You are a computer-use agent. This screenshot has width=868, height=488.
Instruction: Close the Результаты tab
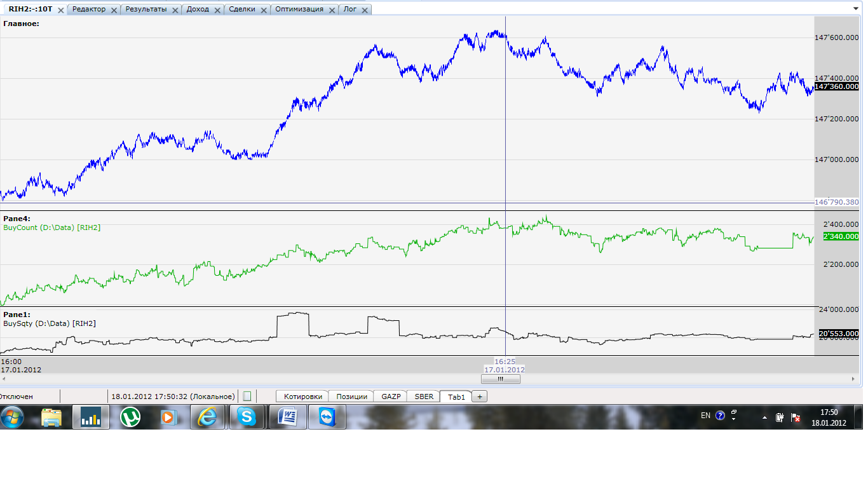click(x=175, y=10)
